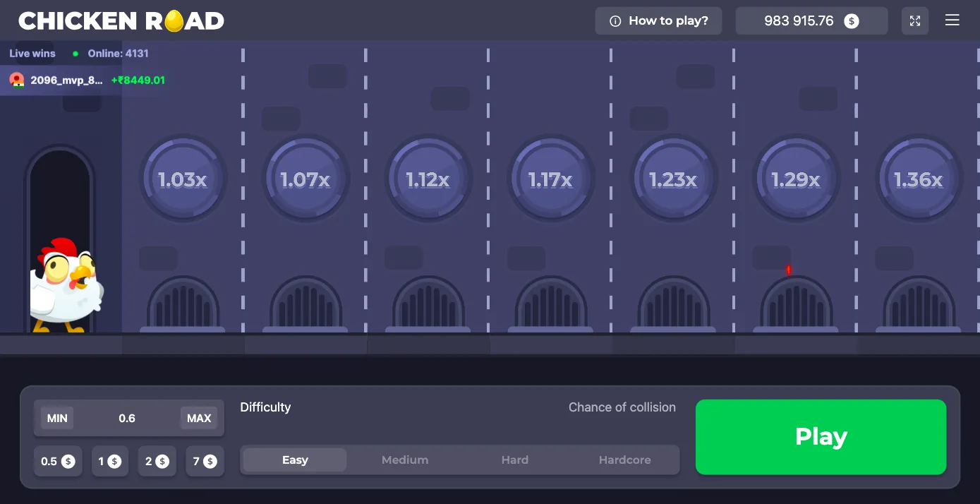Set bet to MAX

pyautogui.click(x=199, y=418)
